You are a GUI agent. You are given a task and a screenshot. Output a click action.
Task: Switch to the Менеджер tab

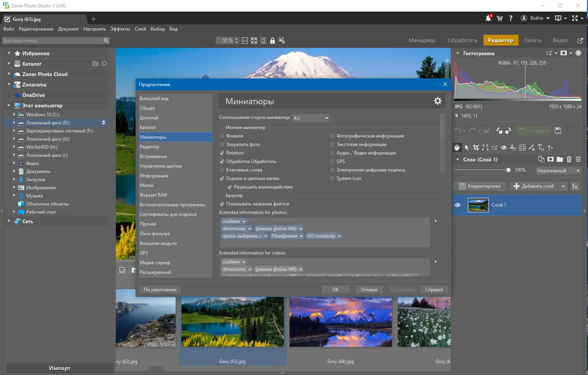(422, 40)
